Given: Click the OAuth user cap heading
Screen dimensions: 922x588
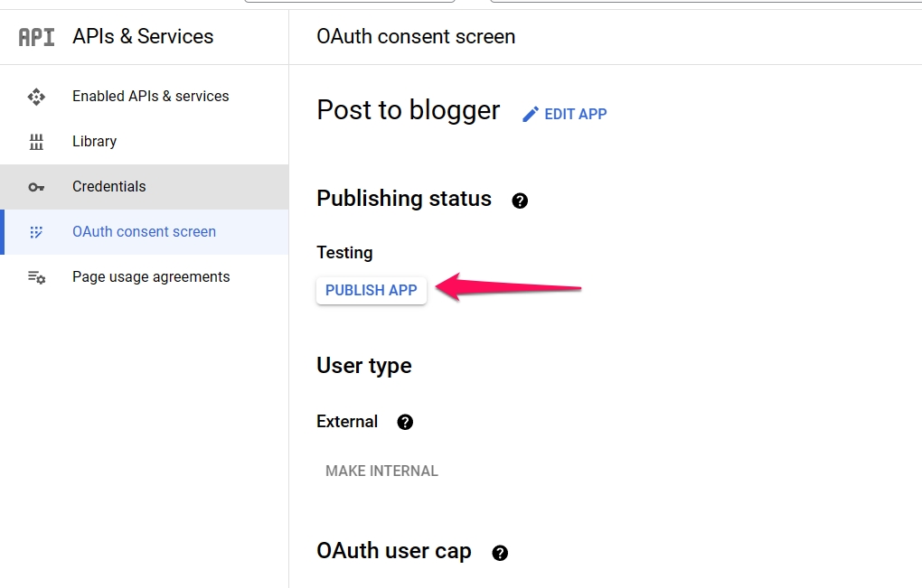Looking at the screenshot, I should (394, 551).
